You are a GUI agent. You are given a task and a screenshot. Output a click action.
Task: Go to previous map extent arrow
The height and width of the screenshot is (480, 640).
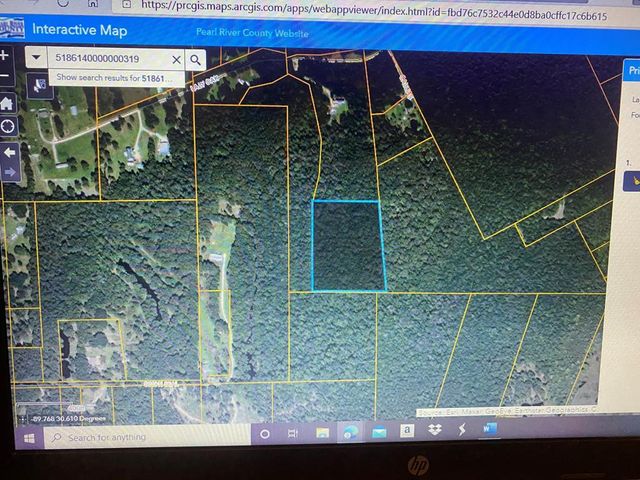click(x=9, y=152)
